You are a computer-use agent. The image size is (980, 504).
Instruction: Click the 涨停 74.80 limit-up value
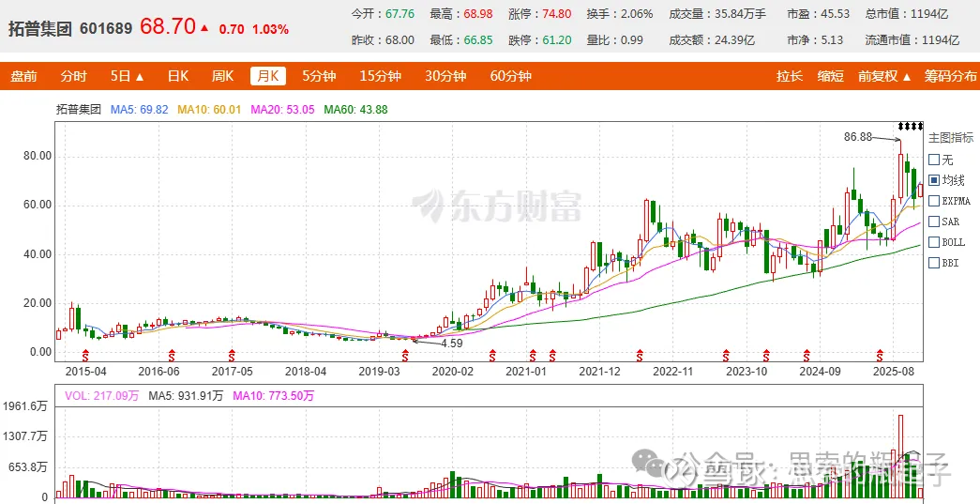click(556, 14)
